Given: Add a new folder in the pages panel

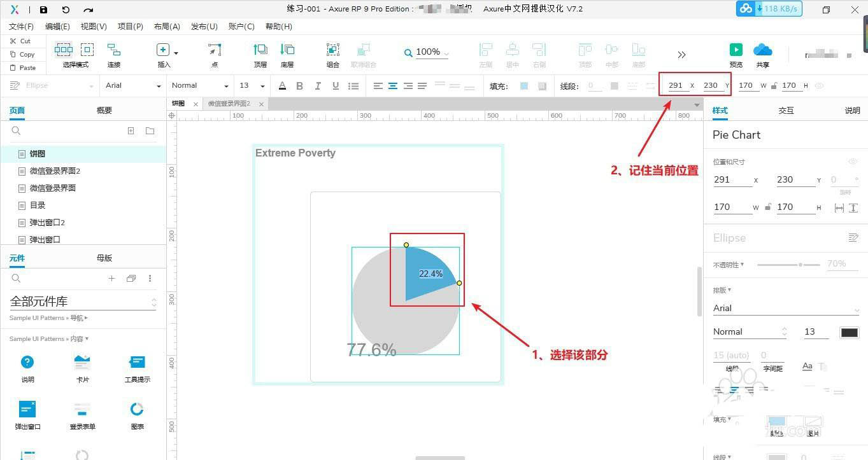Looking at the screenshot, I should 150,131.
